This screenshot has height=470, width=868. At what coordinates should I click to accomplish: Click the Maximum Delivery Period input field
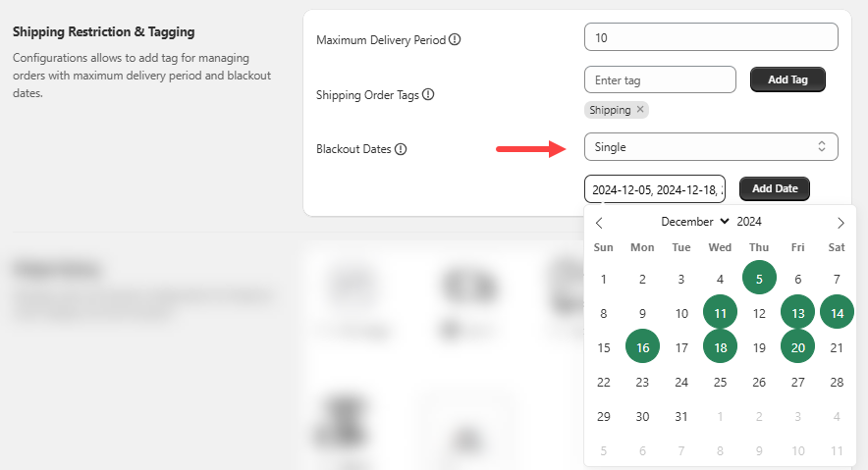coord(710,37)
